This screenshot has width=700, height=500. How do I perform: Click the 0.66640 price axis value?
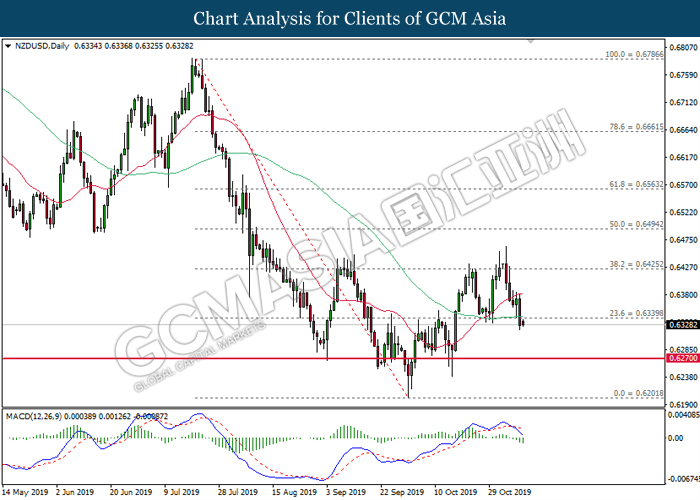(683, 130)
